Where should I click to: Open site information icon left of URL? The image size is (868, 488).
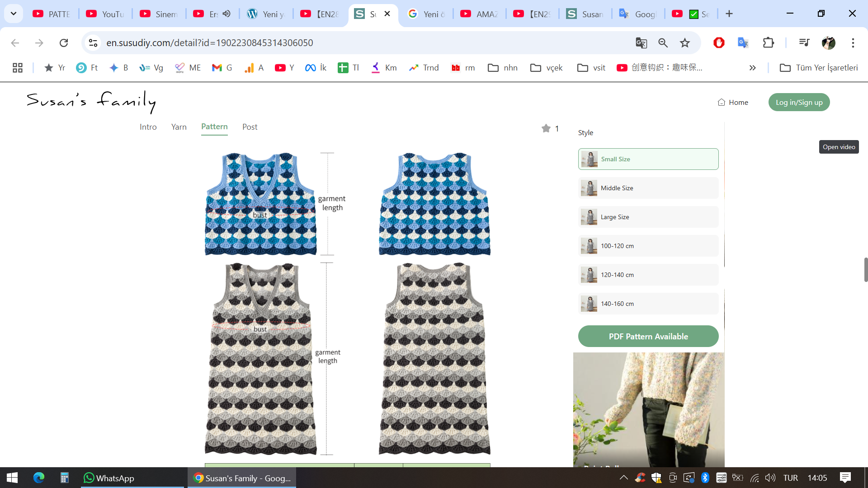(93, 43)
